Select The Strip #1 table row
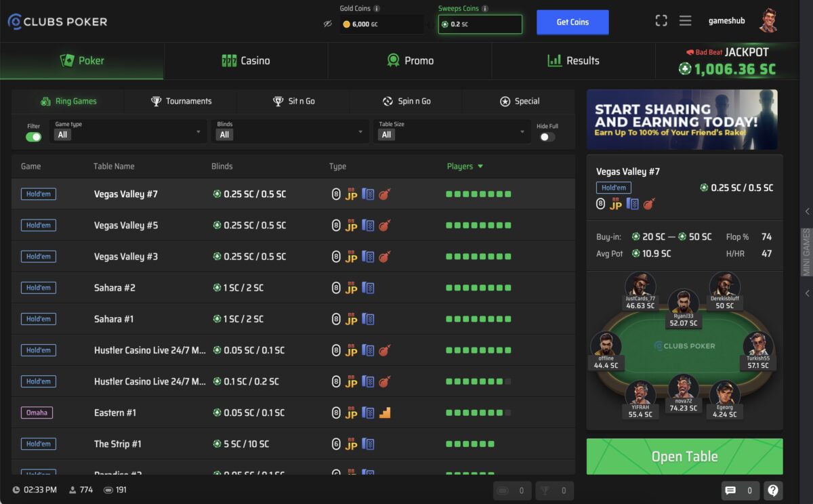The image size is (813, 504). coord(293,444)
